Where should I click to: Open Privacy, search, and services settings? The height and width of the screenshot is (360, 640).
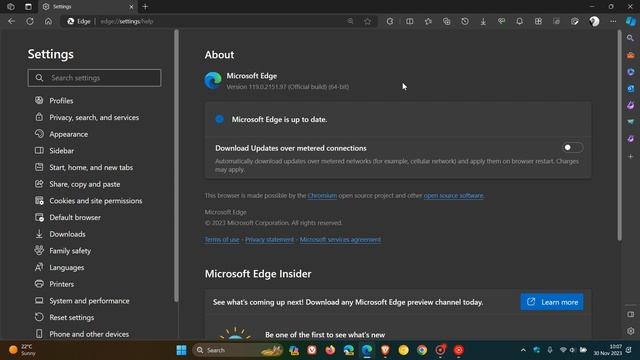coord(94,117)
